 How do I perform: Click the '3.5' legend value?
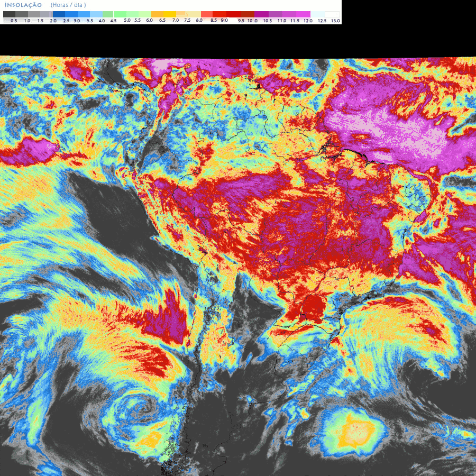pyautogui.click(x=90, y=21)
